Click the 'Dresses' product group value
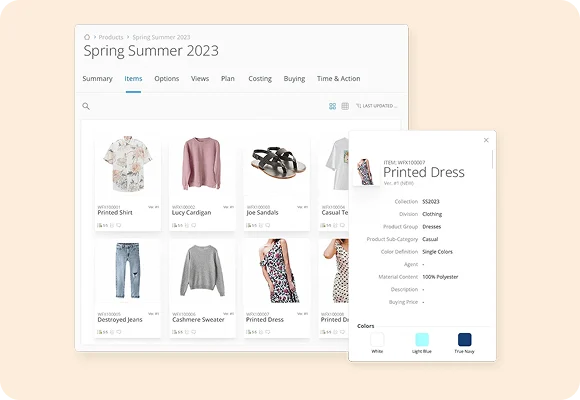The height and width of the screenshot is (400, 580). [432, 227]
